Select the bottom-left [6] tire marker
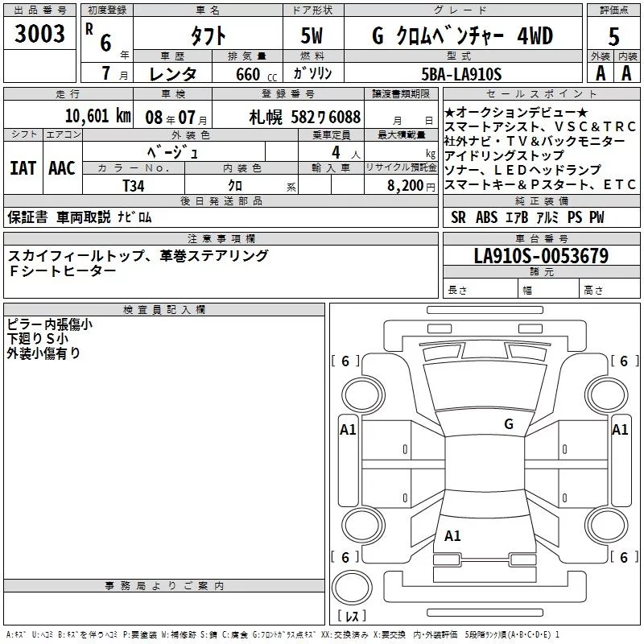644x644 pixels. coord(345,557)
